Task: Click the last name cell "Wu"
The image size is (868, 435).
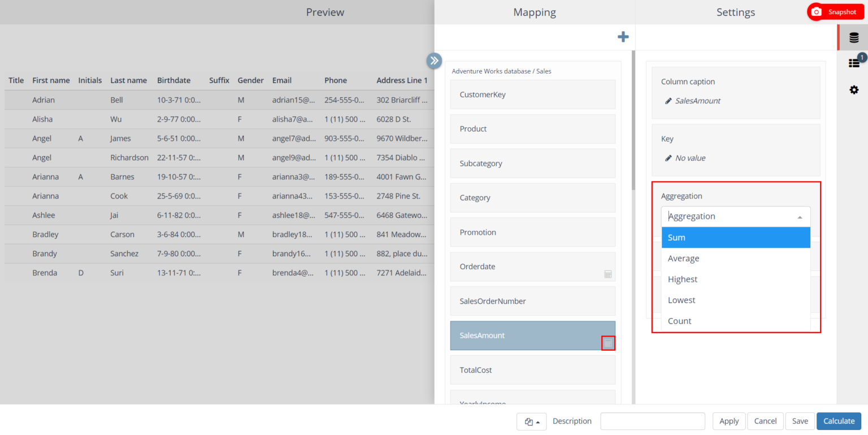Action: point(116,119)
